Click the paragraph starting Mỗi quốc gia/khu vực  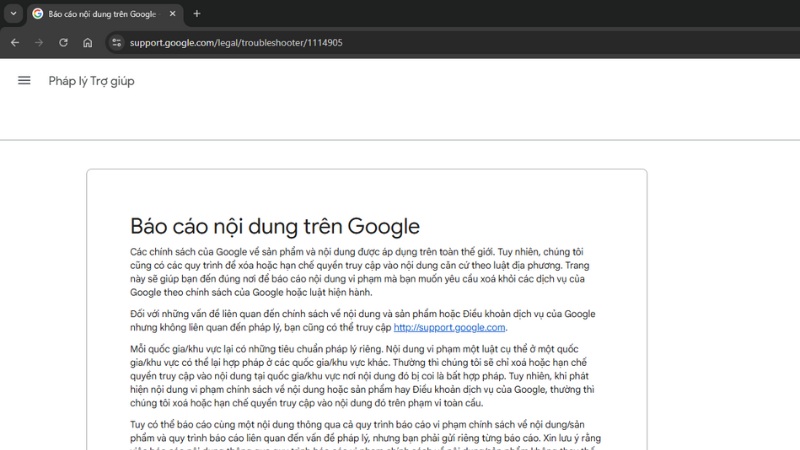[362, 376]
